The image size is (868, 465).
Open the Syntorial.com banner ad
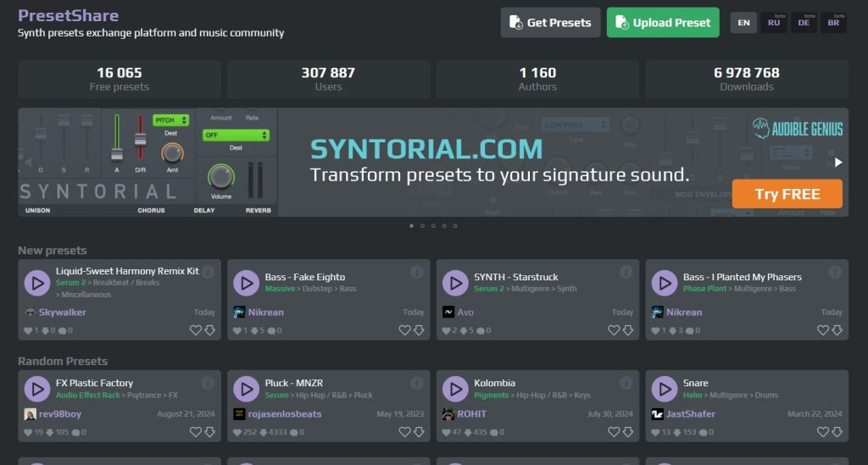coord(433,162)
